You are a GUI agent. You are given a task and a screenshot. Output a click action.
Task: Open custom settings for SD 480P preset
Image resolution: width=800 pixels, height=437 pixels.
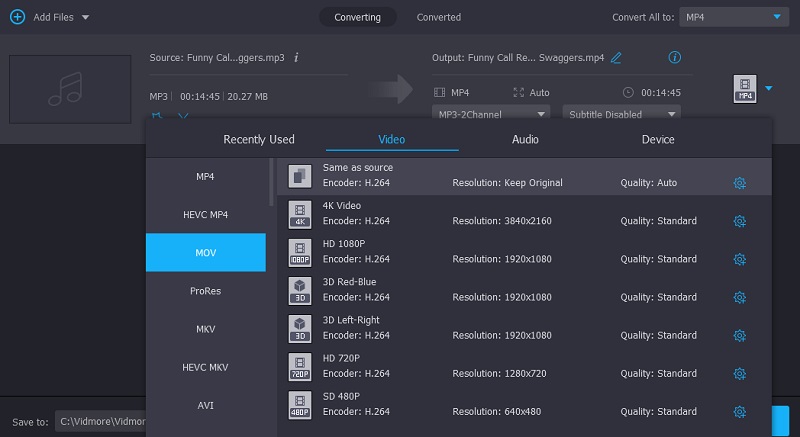tap(740, 411)
